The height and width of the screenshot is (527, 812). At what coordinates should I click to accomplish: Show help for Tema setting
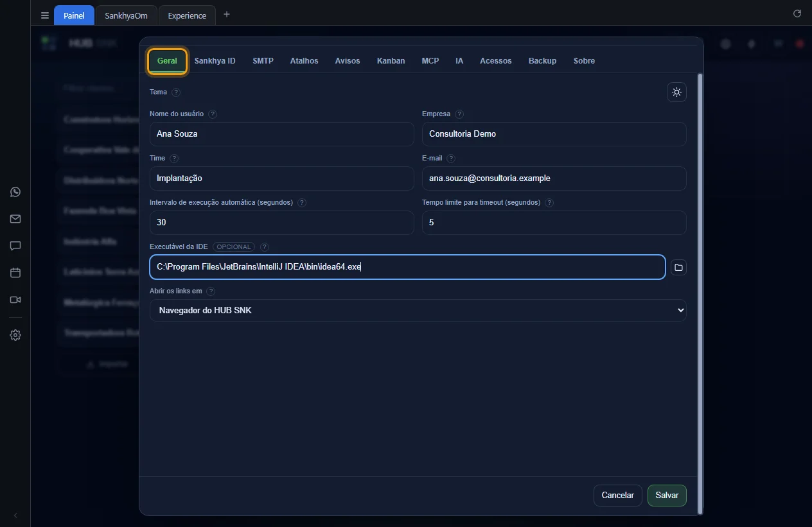(x=176, y=92)
